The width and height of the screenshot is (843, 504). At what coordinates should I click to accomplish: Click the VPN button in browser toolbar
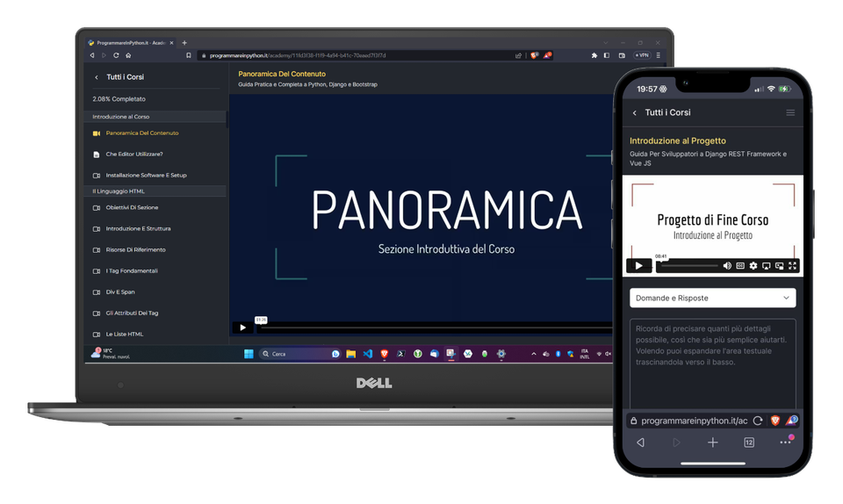click(642, 55)
